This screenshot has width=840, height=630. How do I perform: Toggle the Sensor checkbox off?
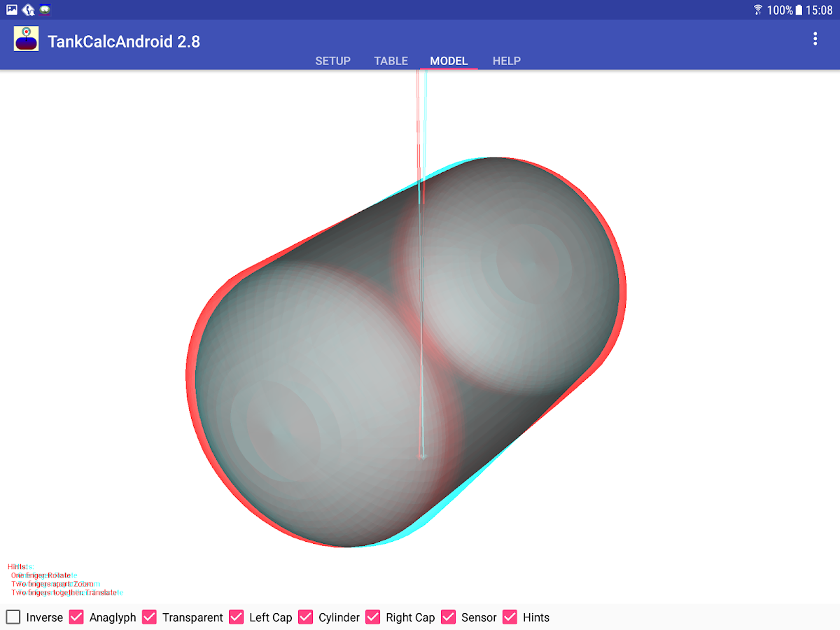coord(448,617)
